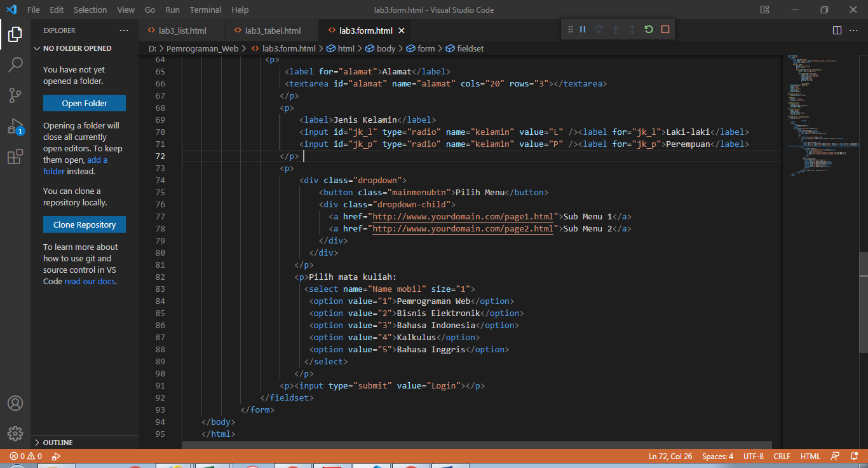Customize layout icon in title bar
Image resolution: width=868 pixels, height=468 pixels.
point(764,10)
